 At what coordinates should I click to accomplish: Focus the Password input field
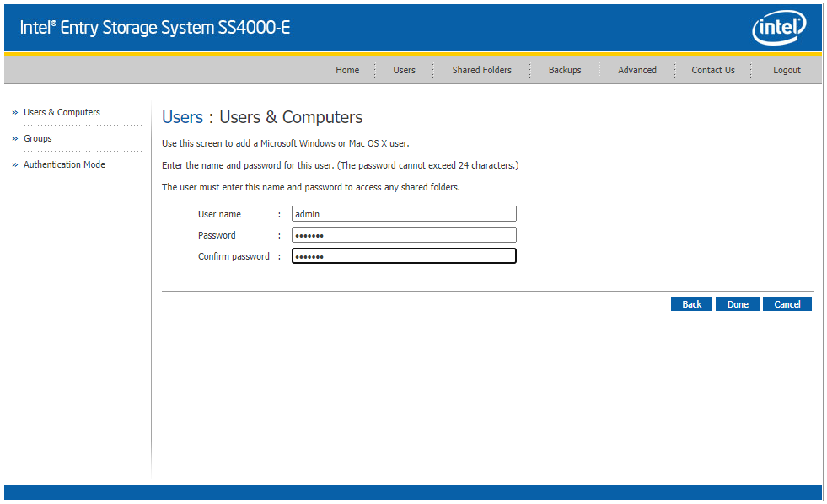[x=404, y=234]
